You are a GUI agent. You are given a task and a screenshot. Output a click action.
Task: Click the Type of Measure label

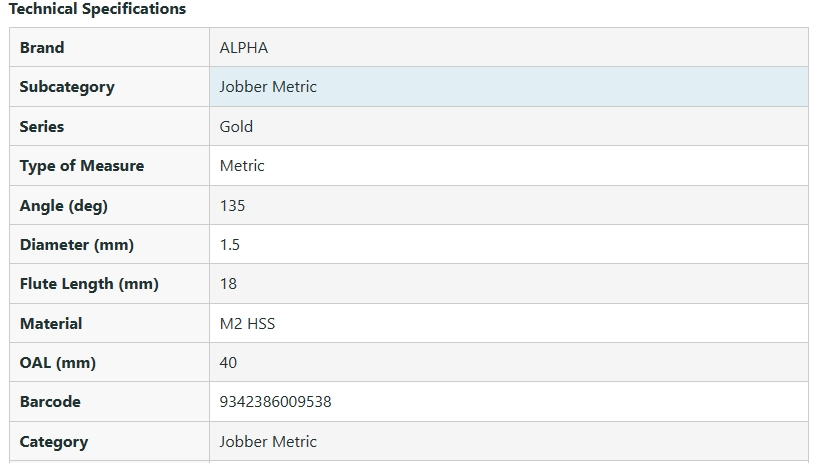click(82, 166)
